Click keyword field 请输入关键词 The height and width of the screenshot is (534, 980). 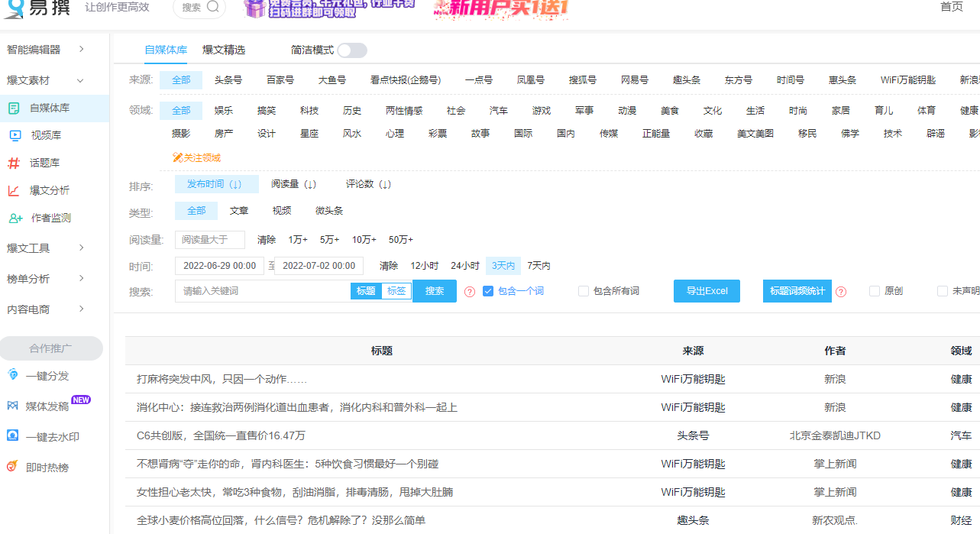[x=263, y=291]
